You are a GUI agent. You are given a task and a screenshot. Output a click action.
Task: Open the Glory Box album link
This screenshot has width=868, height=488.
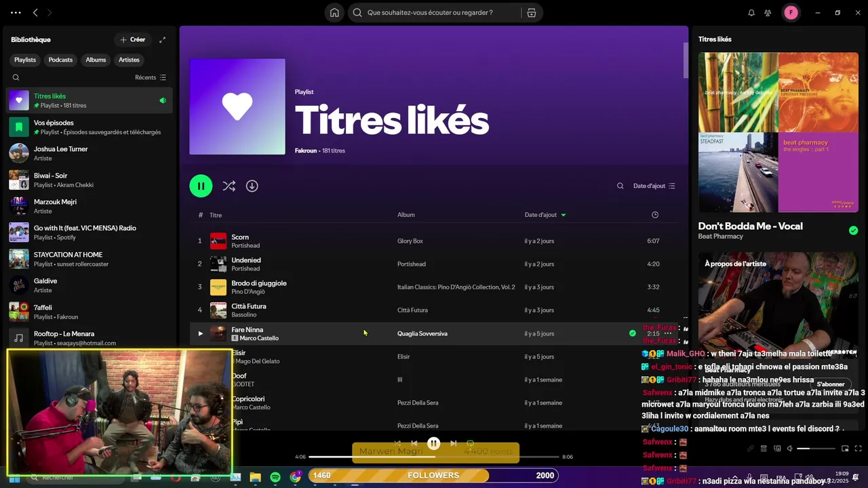coord(410,241)
